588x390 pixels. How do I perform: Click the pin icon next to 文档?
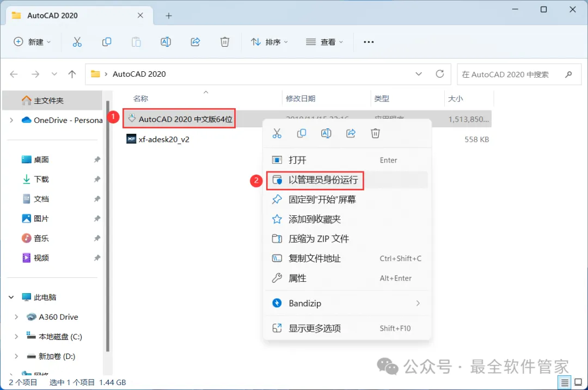point(97,199)
